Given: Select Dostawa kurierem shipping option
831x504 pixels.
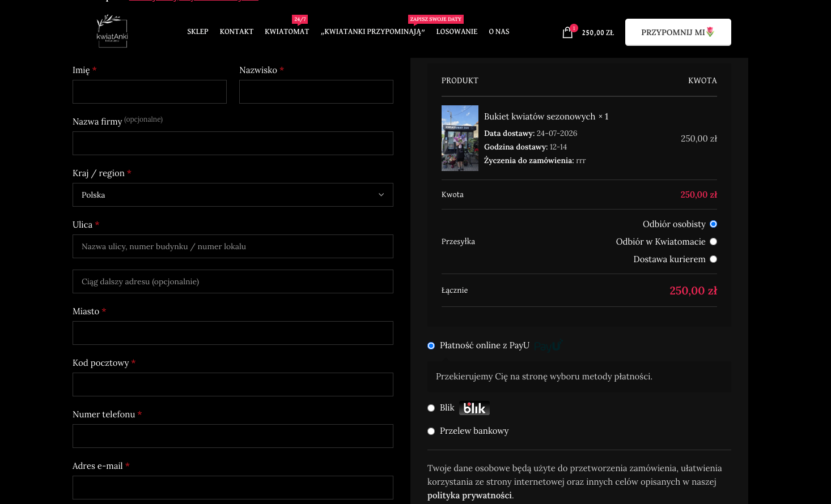Looking at the screenshot, I should click(x=713, y=259).
